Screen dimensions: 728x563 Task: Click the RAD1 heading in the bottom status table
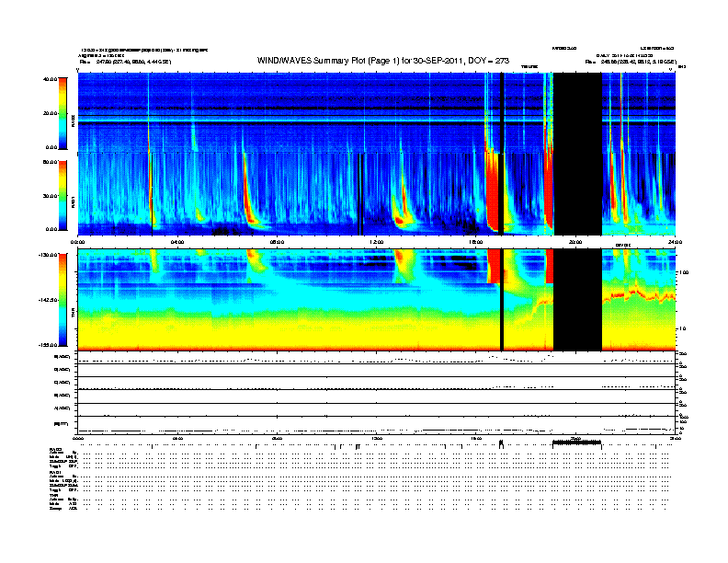point(55,473)
